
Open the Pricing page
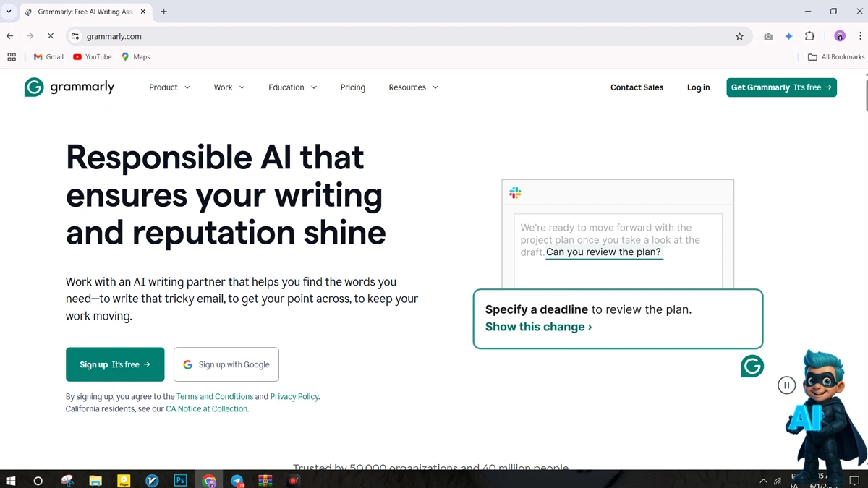coord(353,87)
